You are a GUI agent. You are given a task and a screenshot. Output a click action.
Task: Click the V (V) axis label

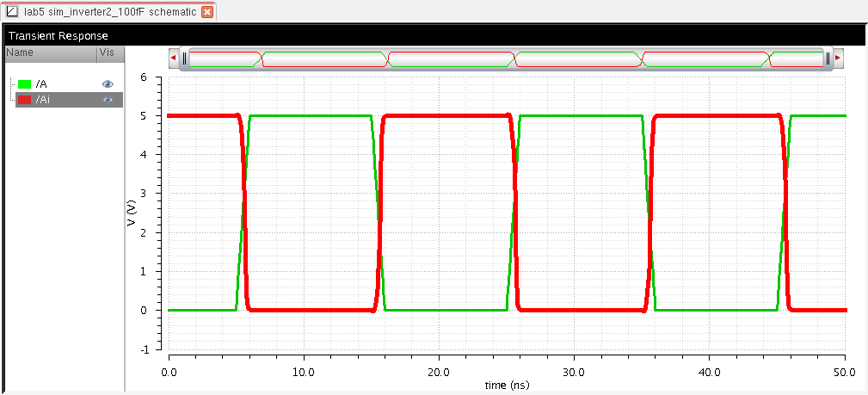coord(133,213)
